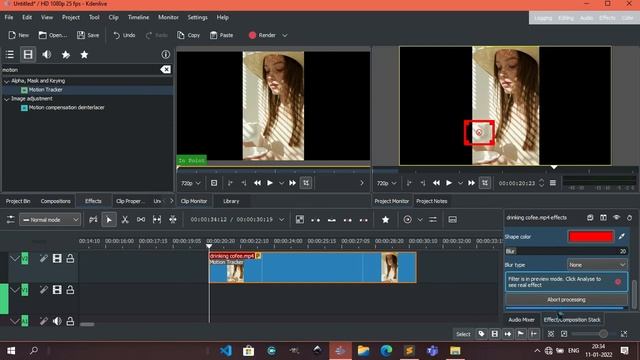Select the Motion Tracker effect
This screenshot has width=640, height=360.
click(45, 90)
